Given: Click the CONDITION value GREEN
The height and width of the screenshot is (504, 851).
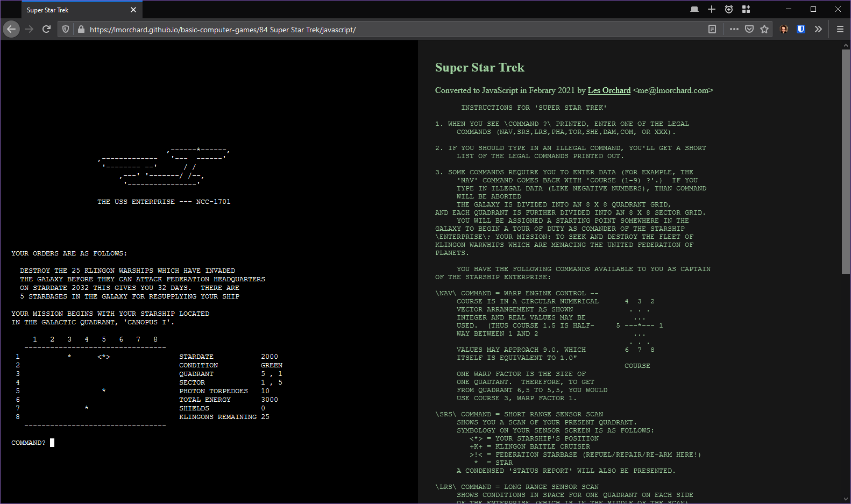Looking at the screenshot, I should 272,365.
